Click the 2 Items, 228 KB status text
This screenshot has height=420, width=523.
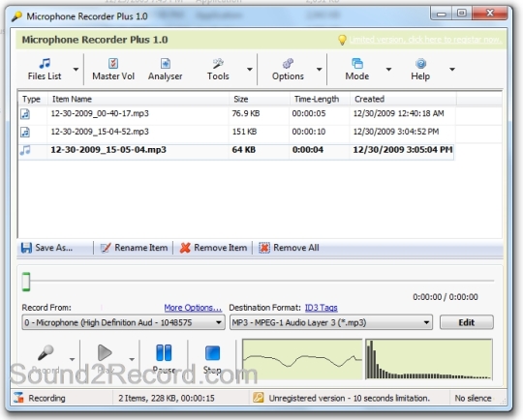[x=167, y=398]
